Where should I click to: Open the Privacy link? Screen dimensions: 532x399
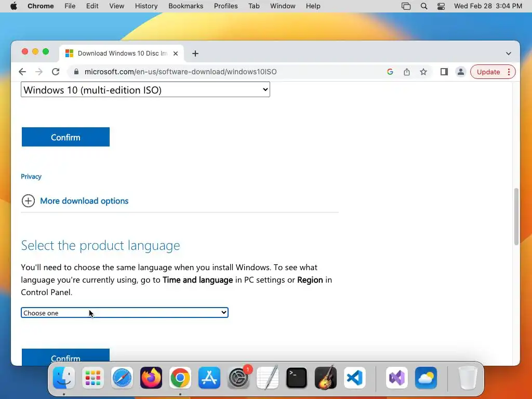[x=31, y=177]
